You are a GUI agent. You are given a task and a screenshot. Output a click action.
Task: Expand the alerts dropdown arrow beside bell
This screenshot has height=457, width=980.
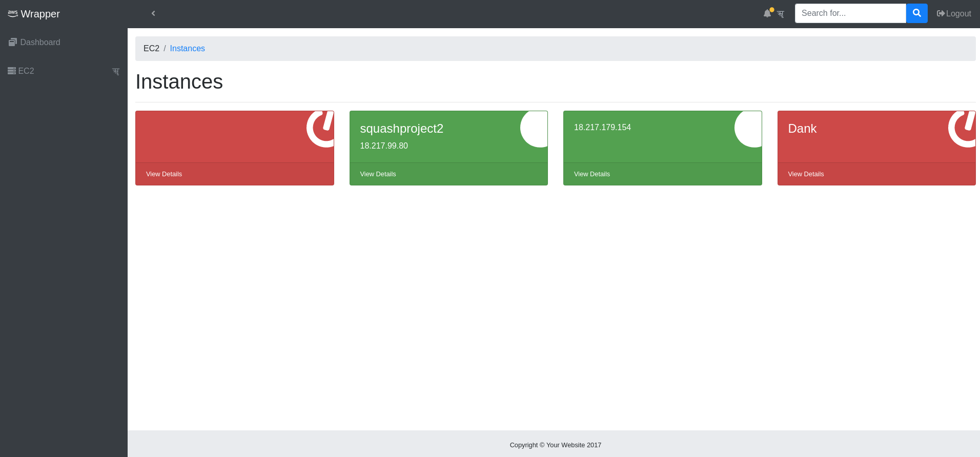780,14
